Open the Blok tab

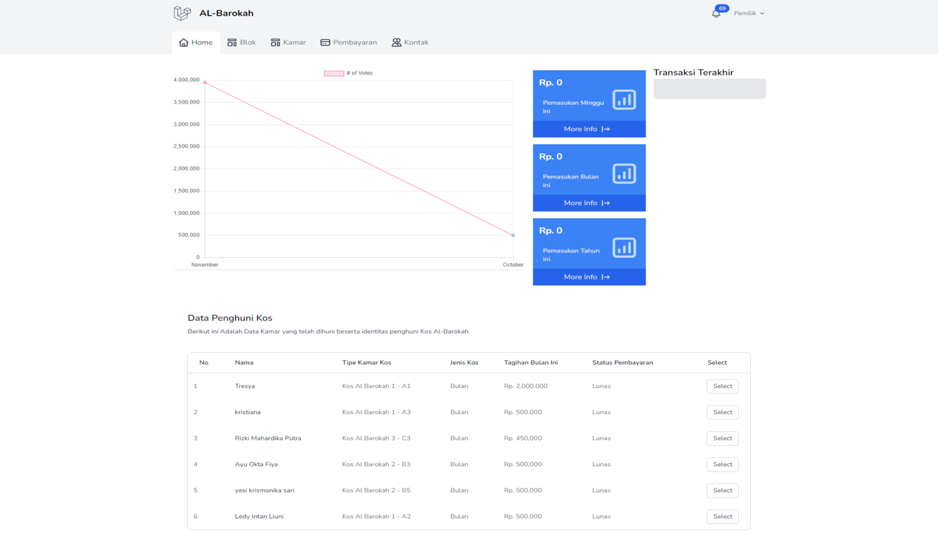pyautogui.click(x=242, y=42)
